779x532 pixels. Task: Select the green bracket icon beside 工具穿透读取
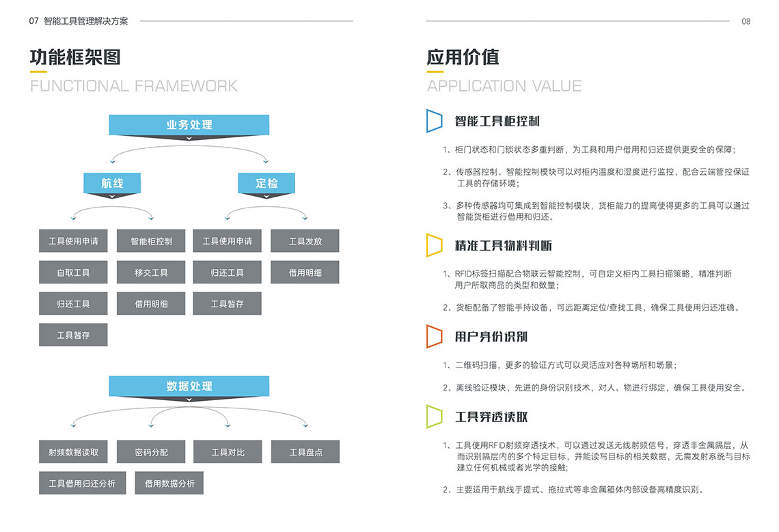(x=434, y=417)
